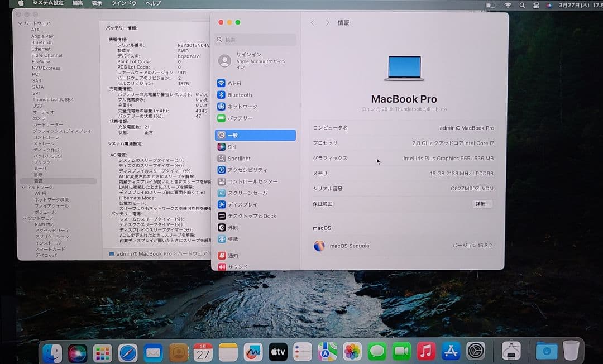Open Music from the Dock

(x=427, y=352)
